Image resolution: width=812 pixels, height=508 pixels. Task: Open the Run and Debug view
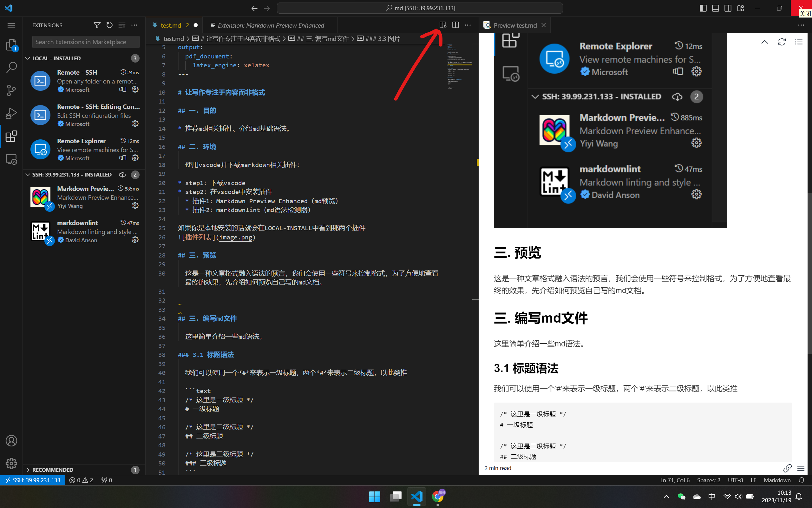coord(11,113)
